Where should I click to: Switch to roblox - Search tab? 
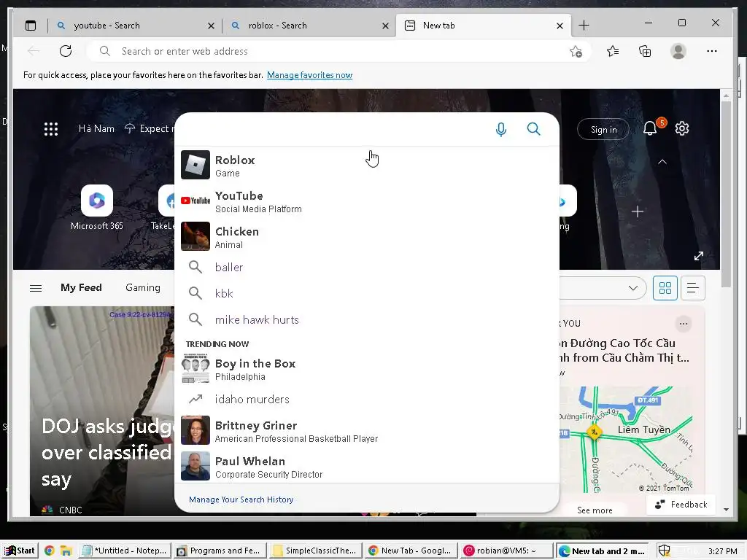point(309,26)
